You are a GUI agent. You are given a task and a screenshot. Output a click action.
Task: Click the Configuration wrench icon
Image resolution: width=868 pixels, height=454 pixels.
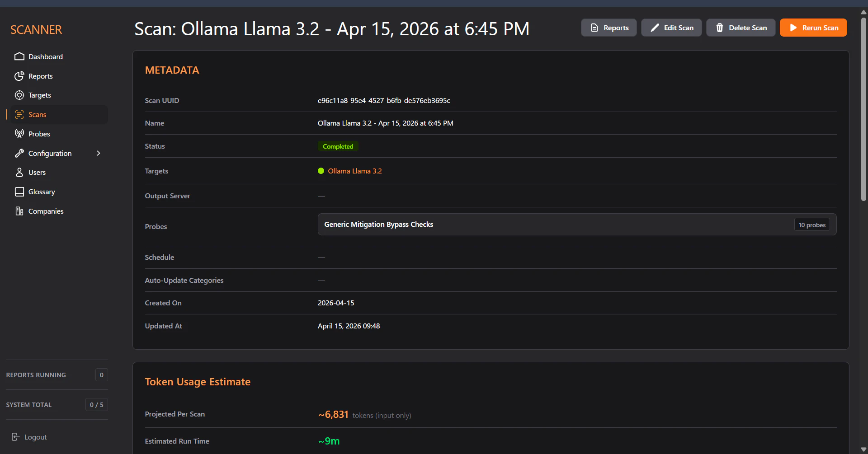click(19, 153)
